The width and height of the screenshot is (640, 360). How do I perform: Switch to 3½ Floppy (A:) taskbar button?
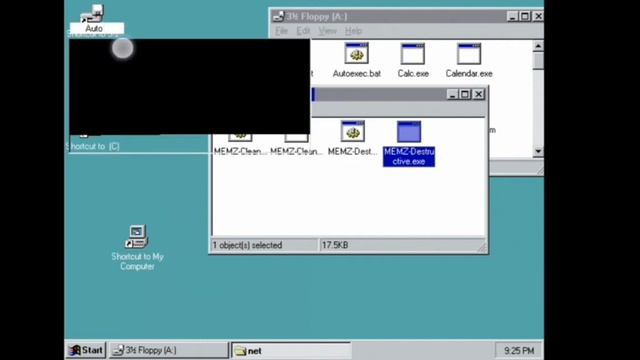tap(169, 350)
